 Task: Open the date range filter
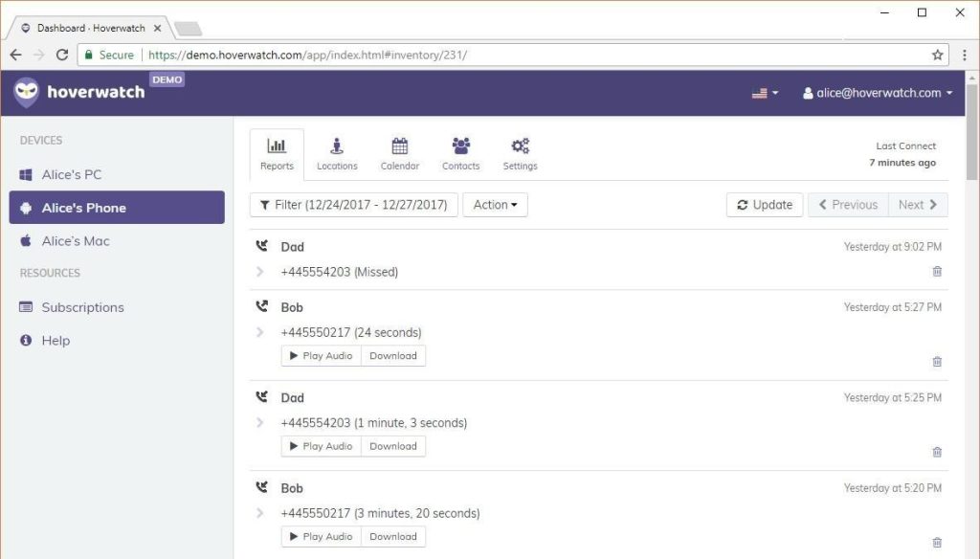tap(352, 204)
